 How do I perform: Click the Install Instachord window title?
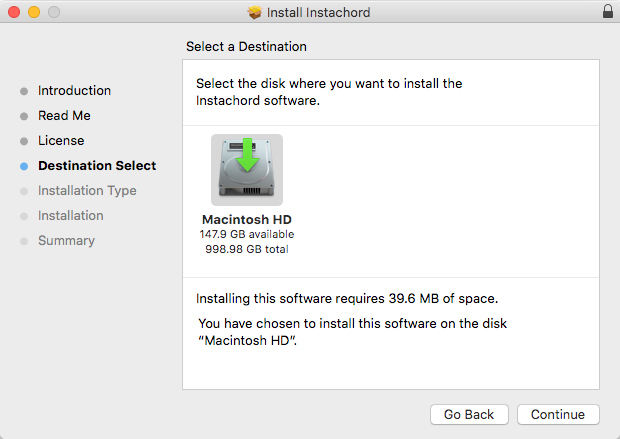coord(318,12)
